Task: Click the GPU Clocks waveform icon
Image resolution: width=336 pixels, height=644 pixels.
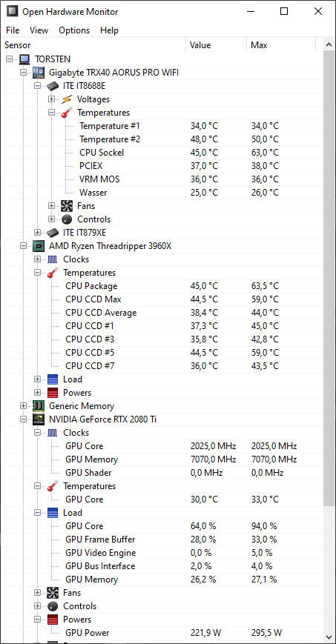Action: (52, 433)
